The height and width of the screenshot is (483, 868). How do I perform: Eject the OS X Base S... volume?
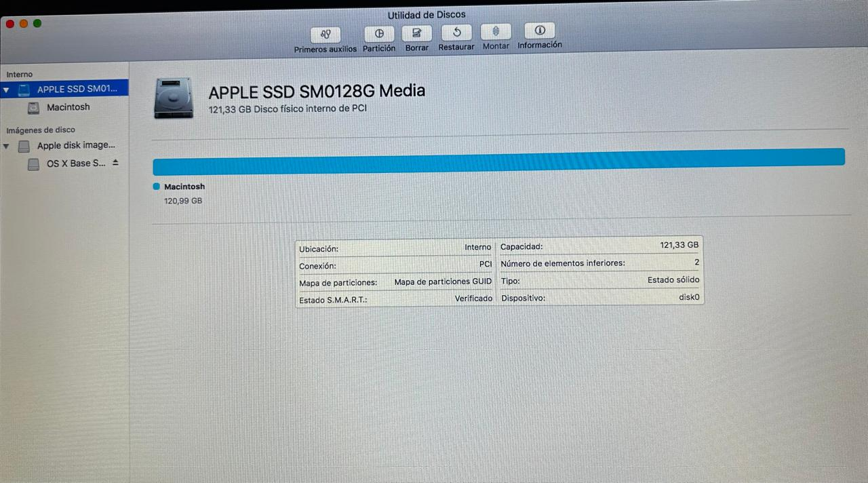[115, 163]
